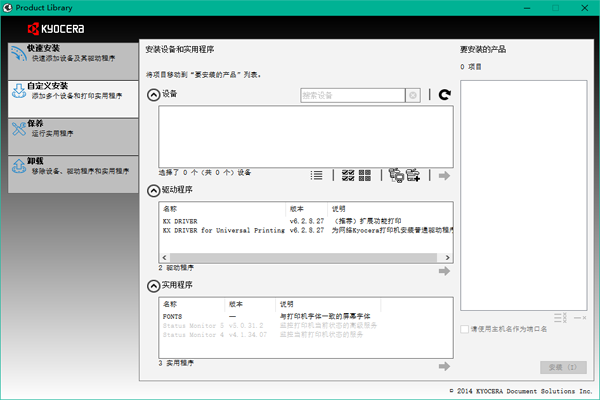
Task: Click the Express Install wireless icon
Action: pyautogui.click(x=18, y=53)
